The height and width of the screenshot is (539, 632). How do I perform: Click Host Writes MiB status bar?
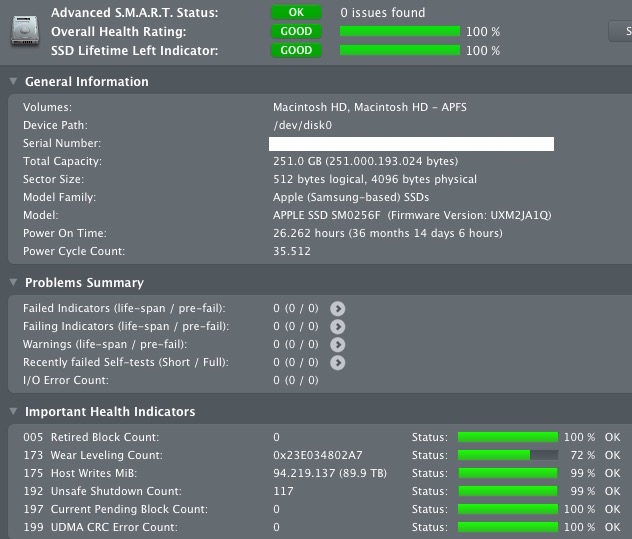(507, 473)
